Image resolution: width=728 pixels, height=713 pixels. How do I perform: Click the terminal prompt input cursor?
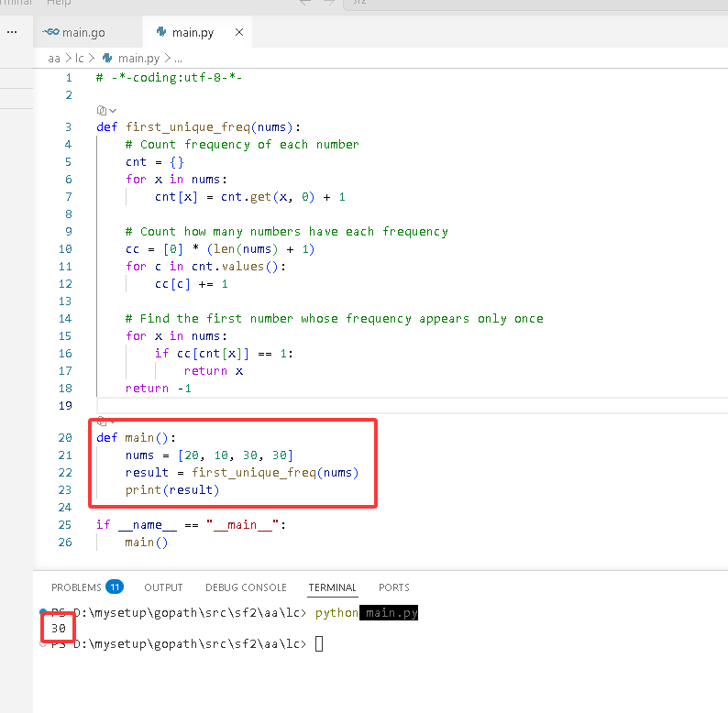[319, 644]
